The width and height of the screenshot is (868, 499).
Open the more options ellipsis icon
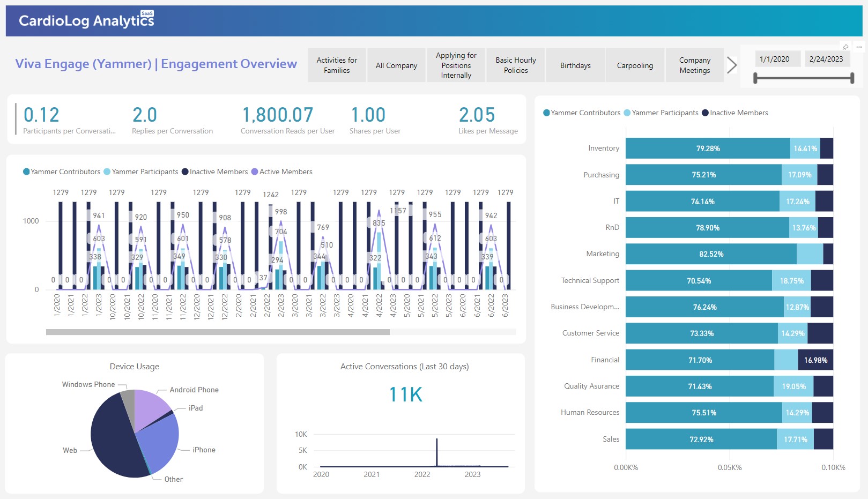click(859, 47)
